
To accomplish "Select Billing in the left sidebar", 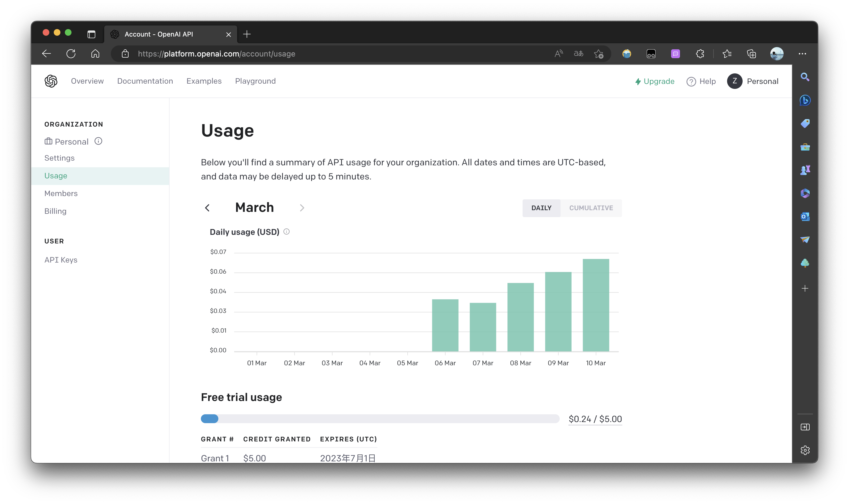I will point(55,211).
